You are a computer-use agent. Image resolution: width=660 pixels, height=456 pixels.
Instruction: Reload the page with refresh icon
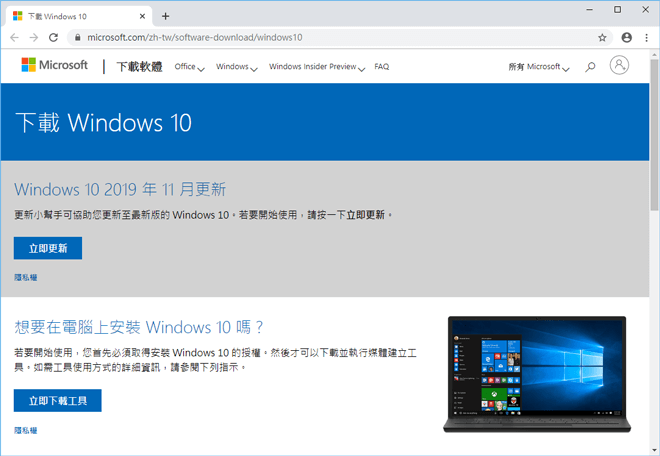coord(53,37)
